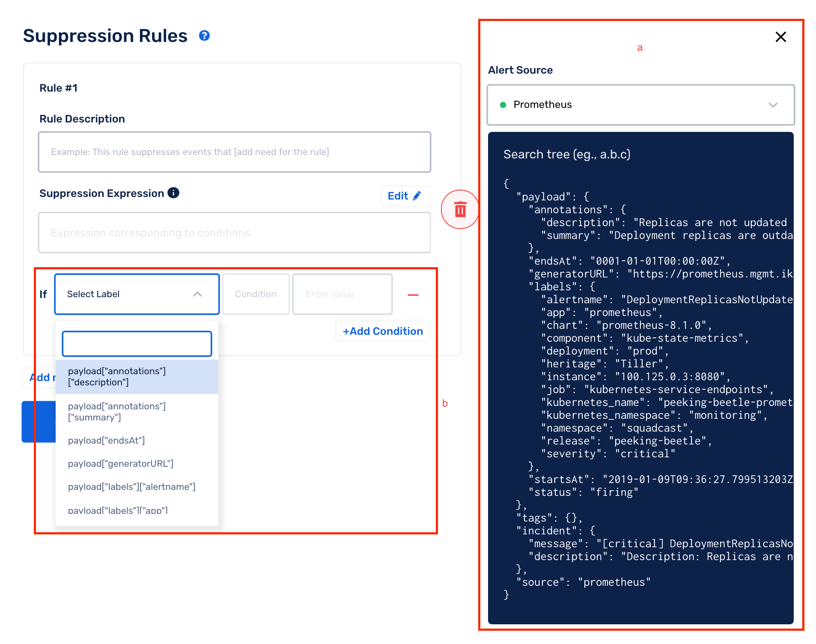The height and width of the screenshot is (644, 816).
Task: Open the Suppression Rules help icon
Action: (204, 36)
